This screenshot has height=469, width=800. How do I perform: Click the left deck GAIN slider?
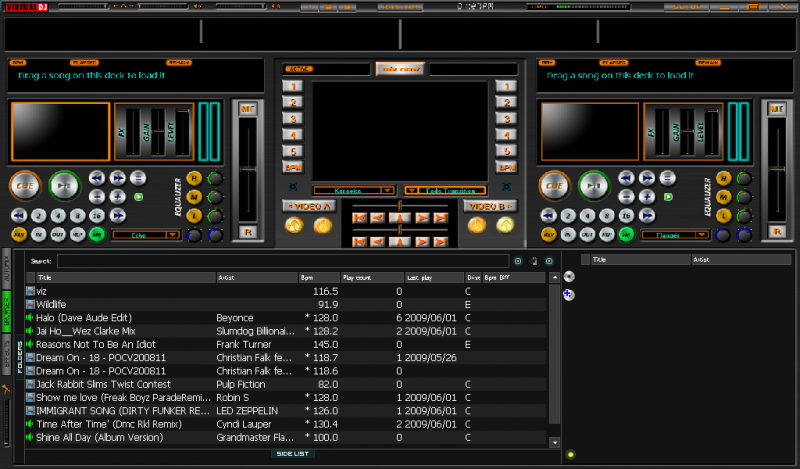point(159,131)
